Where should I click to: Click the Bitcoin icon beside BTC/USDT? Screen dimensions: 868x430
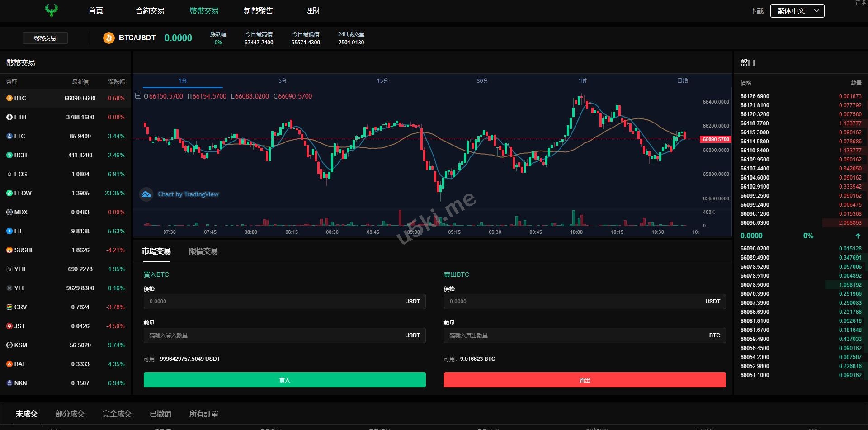point(108,38)
